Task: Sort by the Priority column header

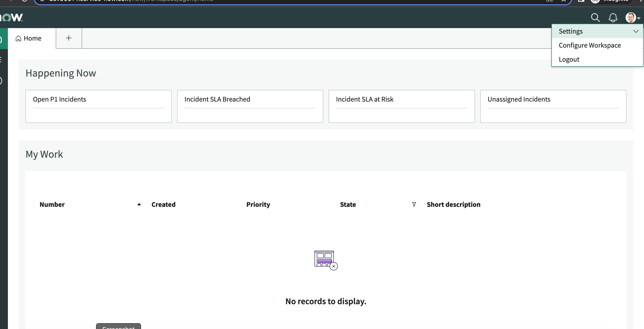Action: coord(258,205)
